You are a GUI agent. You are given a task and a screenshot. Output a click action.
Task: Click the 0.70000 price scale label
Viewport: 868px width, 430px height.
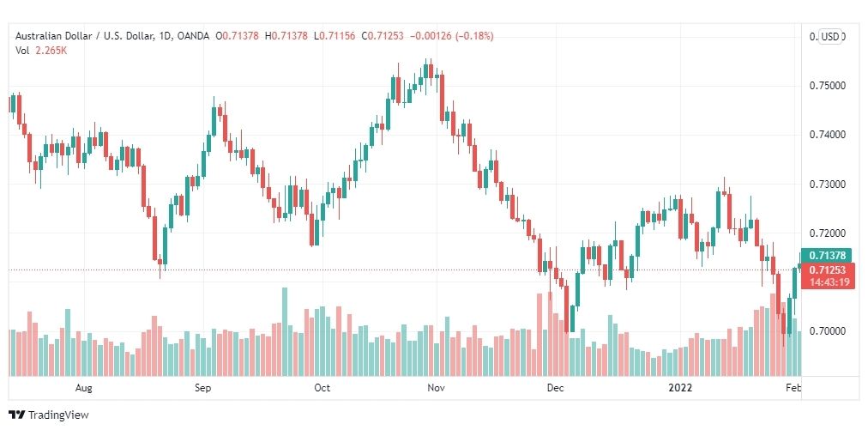coord(828,331)
